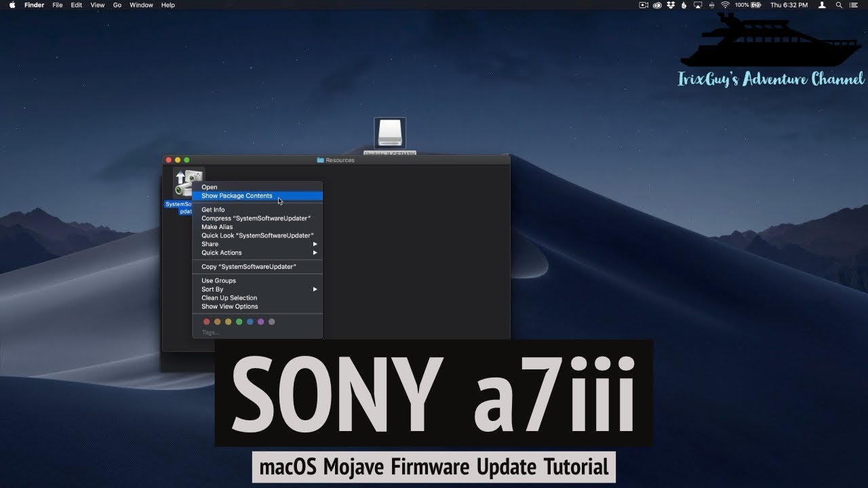Expand the Quick Actions submenu
The image size is (868, 488).
coord(258,253)
